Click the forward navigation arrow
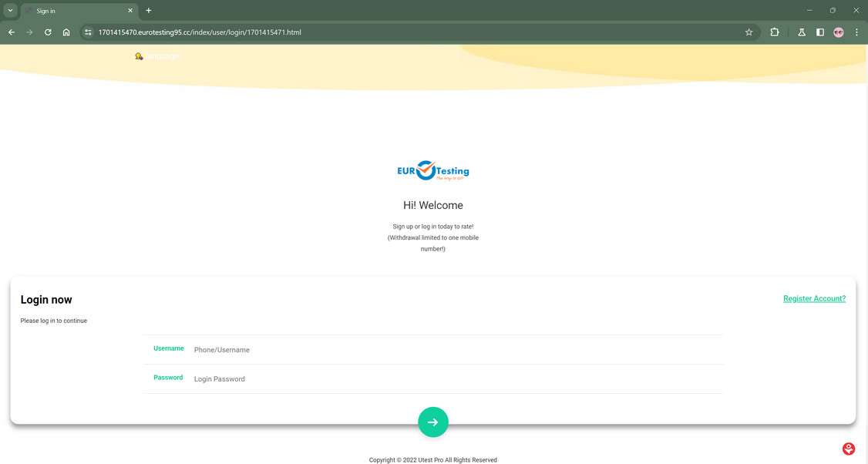This screenshot has width=868, height=464. [29, 32]
